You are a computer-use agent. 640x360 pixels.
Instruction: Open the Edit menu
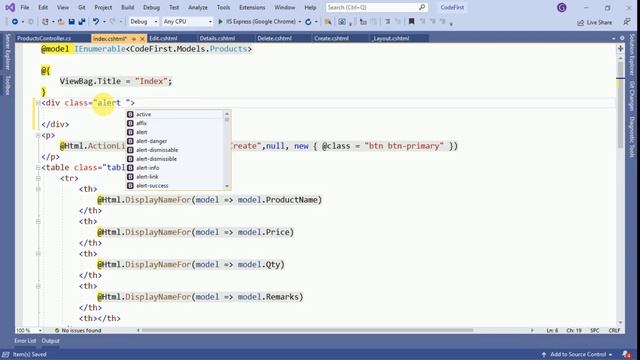click(43, 7)
